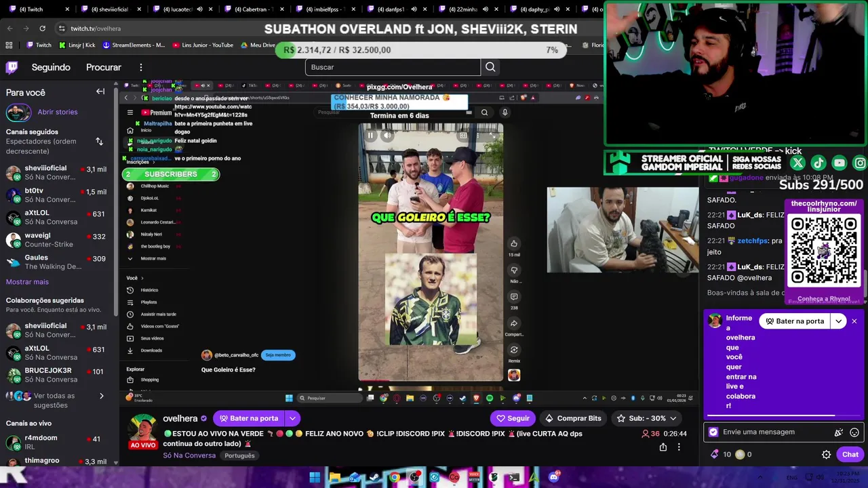The image size is (868, 488).
Task: Open the Lins Junior - YouTube bookmark
Action: tap(202, 45)
